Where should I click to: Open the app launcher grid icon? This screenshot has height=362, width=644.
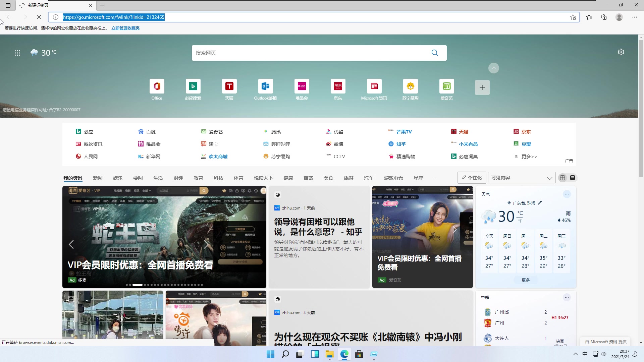tap(17, 53)
